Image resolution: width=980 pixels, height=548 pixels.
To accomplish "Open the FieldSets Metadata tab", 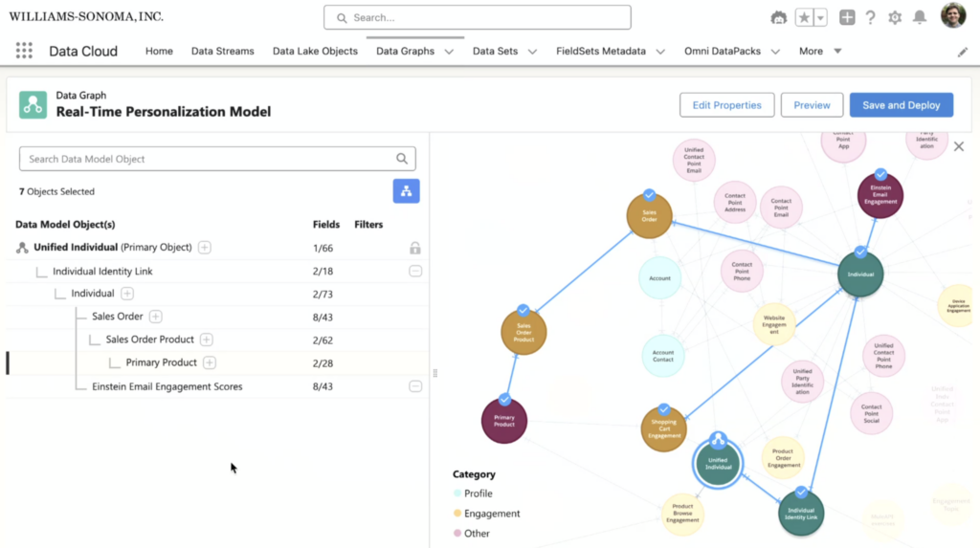I will pyautogui.click(x=601, y=52).
